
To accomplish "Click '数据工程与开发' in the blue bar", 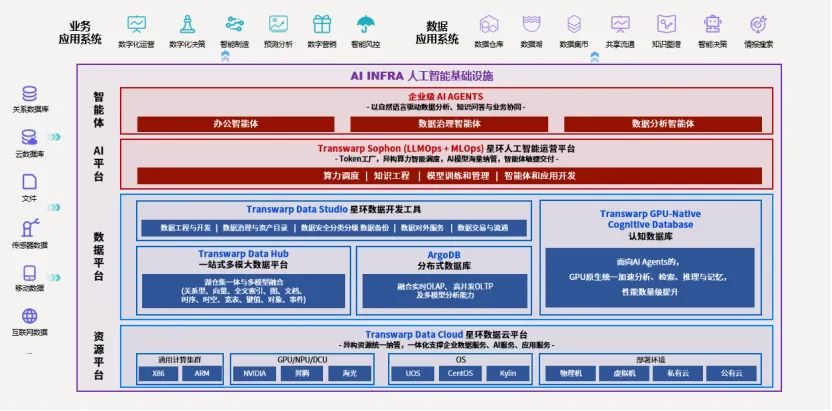I will 186,228.
